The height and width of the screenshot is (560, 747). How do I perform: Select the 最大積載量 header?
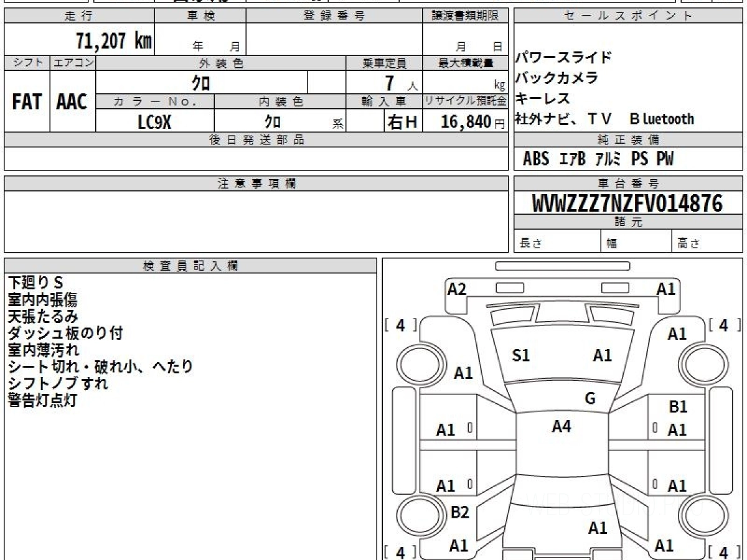pyautogui.click(x=466, y=63)
